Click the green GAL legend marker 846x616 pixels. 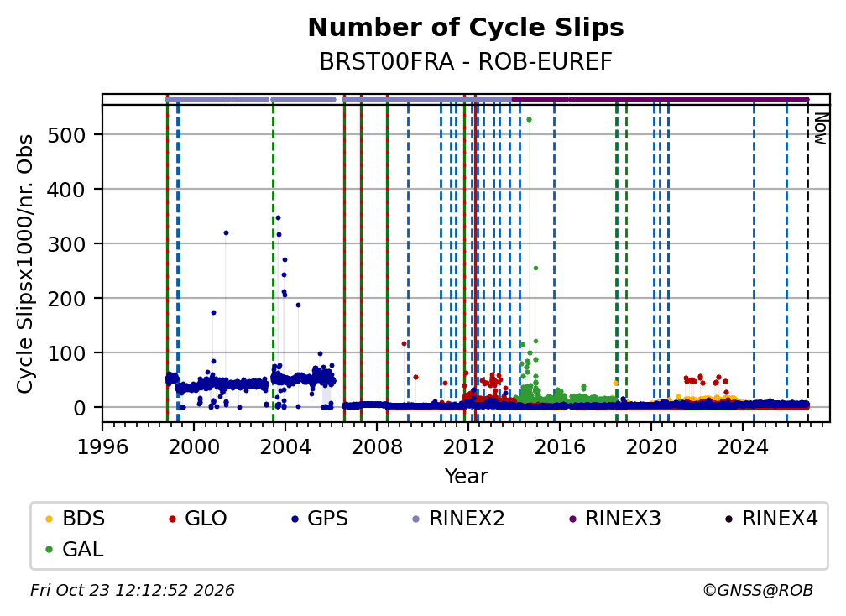click(x=49, y=550)
